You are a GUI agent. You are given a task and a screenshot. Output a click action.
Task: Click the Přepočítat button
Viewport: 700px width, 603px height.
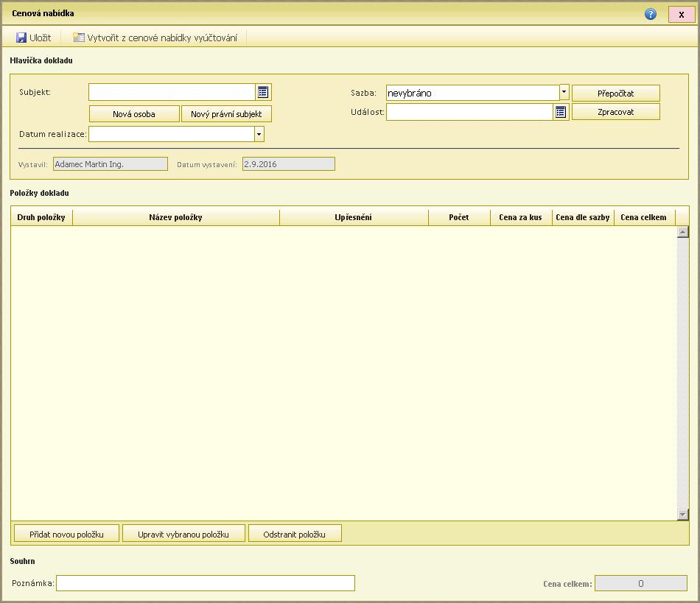(615, 94)
